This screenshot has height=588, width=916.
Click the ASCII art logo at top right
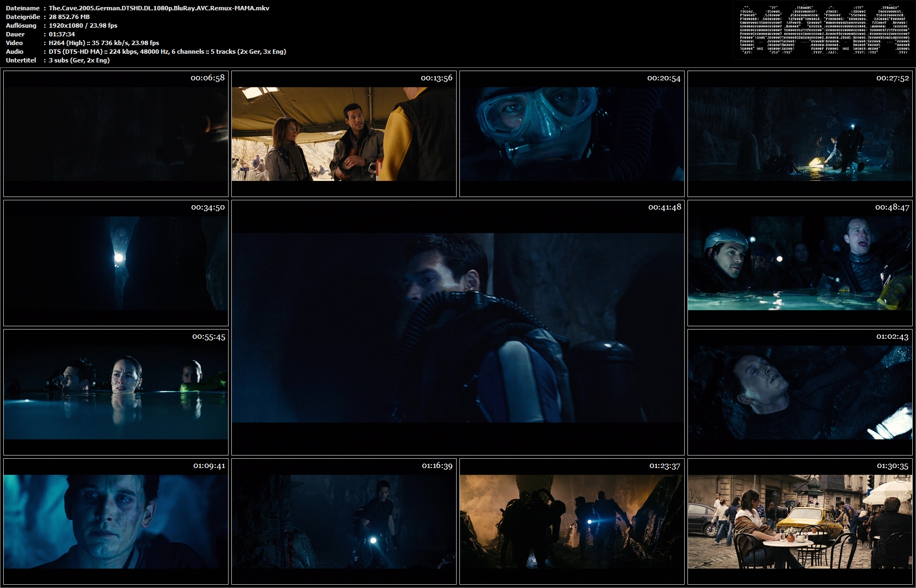[x=824, y=29]
